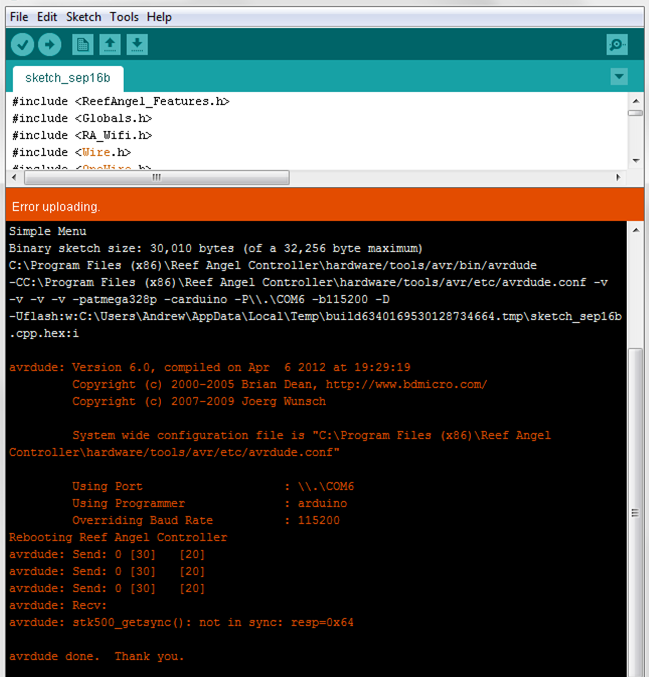
Task: Select the sketch_sep16b tab
Action: 68,78
